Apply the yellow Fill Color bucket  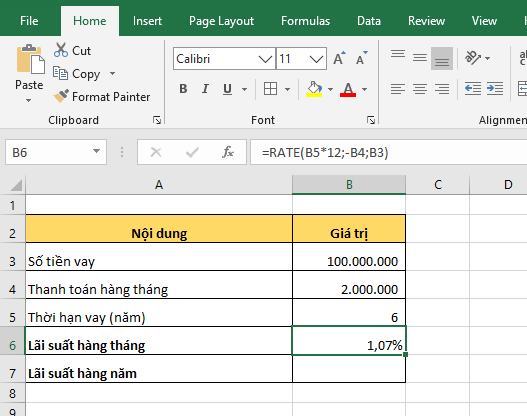click(x=314, y=89)
